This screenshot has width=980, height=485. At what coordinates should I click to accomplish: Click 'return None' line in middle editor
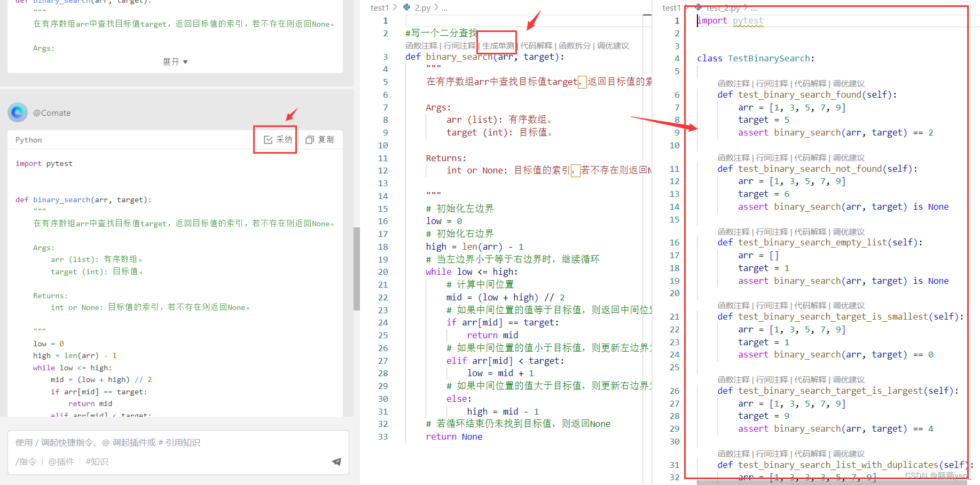(x=454, y=436)
